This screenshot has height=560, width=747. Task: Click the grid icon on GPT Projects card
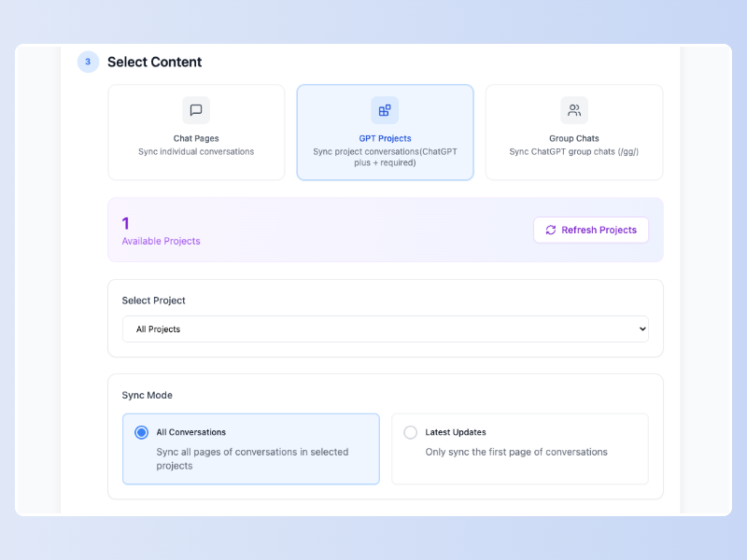pos(385,109)
